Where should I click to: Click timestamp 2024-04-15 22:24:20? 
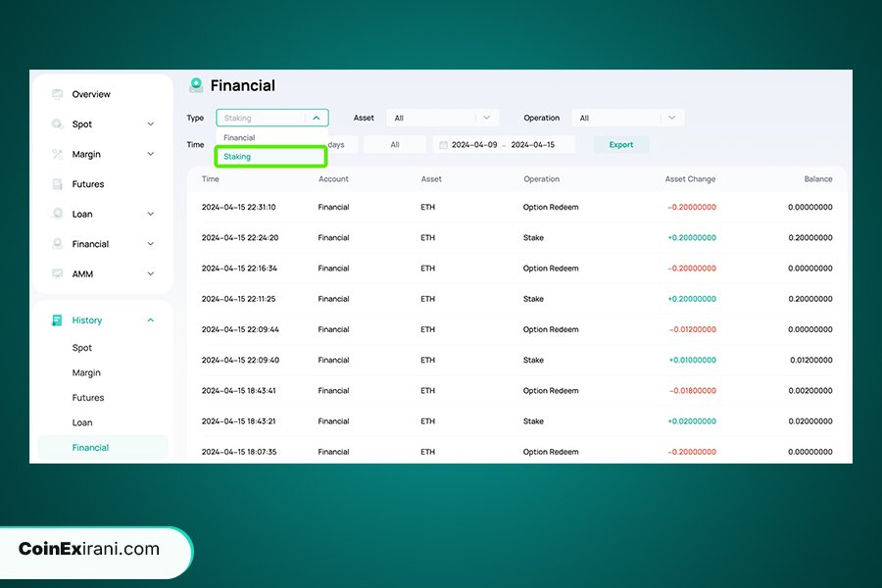240,237
